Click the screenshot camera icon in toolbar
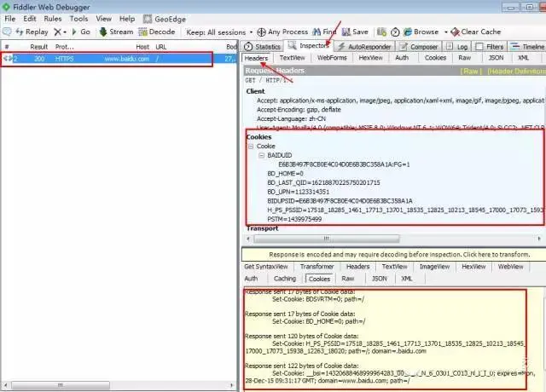Screen dimensions: 546x392 [x=381, y=32]
